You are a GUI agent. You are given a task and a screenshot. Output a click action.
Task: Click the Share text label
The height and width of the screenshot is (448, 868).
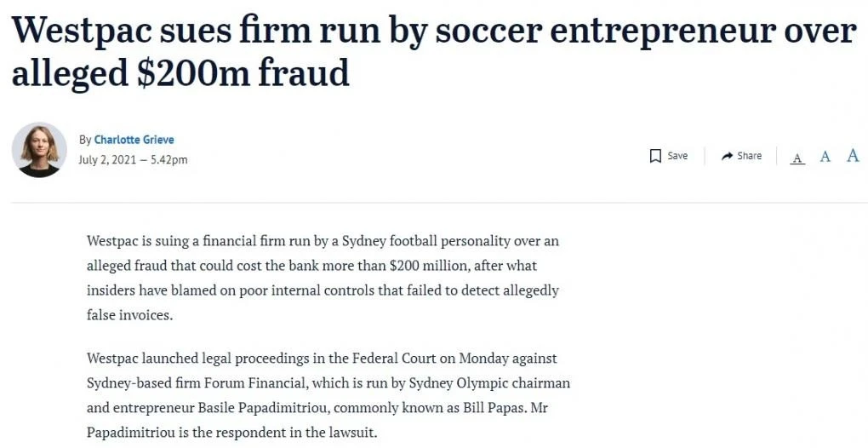click(x=749, y=156)
